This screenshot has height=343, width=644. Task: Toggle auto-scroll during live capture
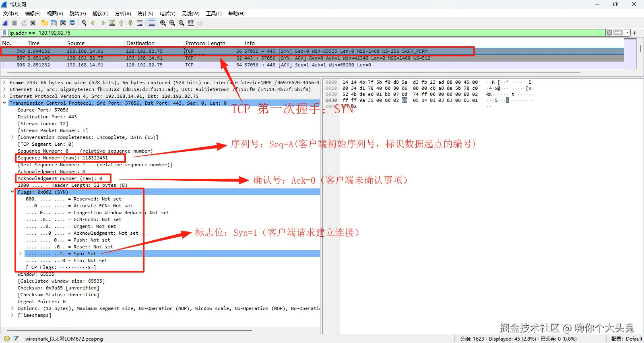(140, 23)
